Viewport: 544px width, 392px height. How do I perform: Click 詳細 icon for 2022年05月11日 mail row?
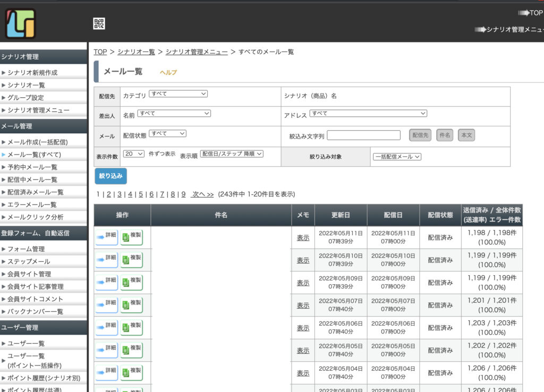[107, 237]
